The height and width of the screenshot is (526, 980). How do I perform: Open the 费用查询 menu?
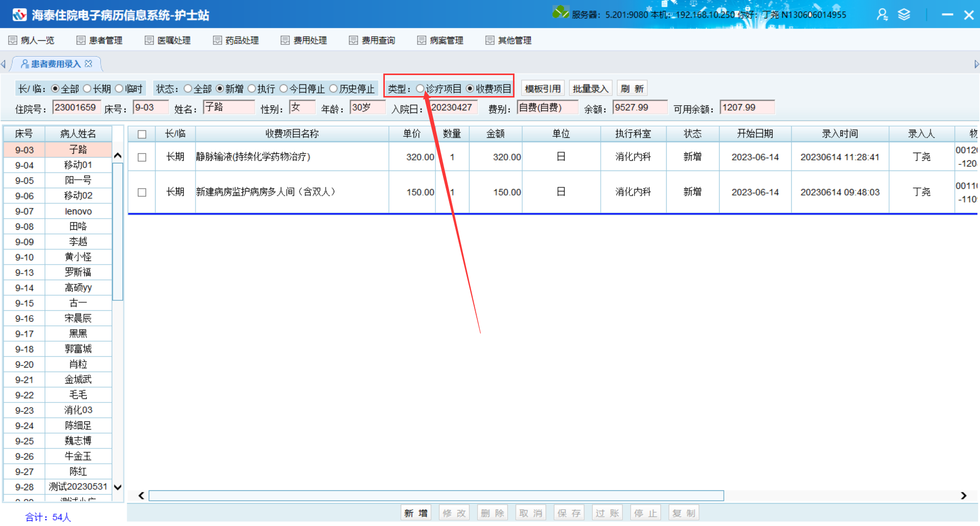[373, 40]
